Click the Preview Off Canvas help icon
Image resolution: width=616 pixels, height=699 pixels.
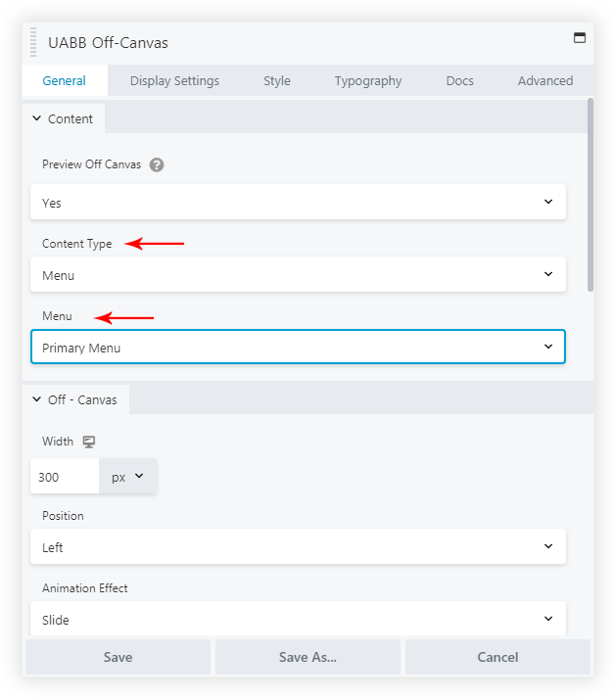tap(157, 164)
